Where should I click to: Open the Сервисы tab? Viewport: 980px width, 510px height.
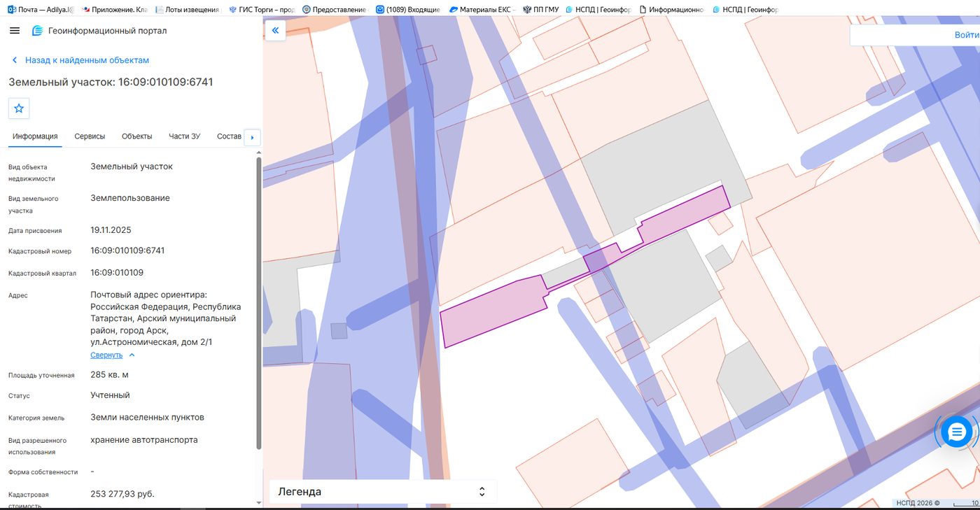coord(90,136)
